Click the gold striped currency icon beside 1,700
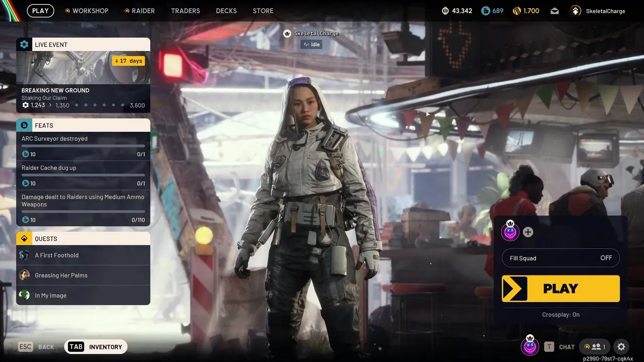The image size is (644, 362). pyautogui.click(x=517, y=11)
